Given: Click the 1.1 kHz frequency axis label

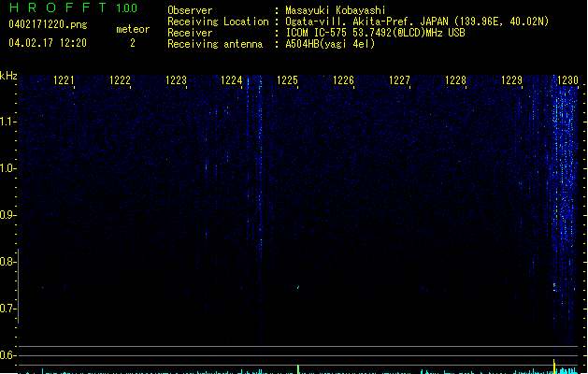Looking at the screenshot, I should [x=7, y=122].
